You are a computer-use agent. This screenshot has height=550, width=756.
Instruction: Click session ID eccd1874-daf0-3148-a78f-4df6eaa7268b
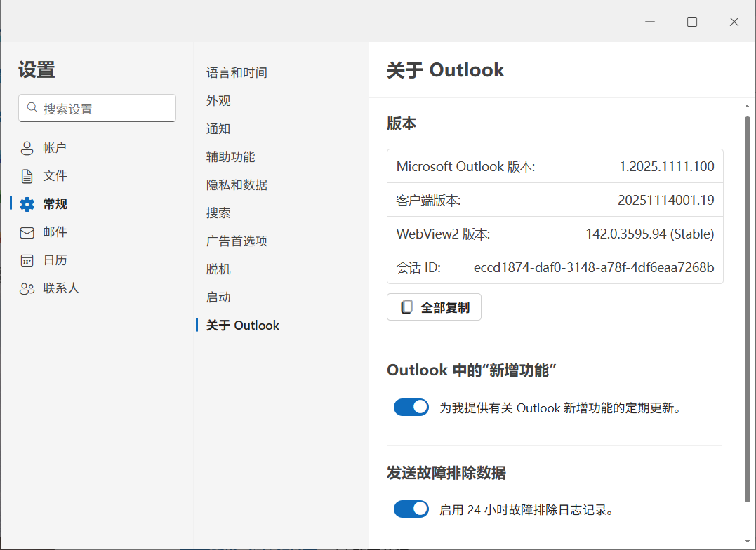point(594,267)
